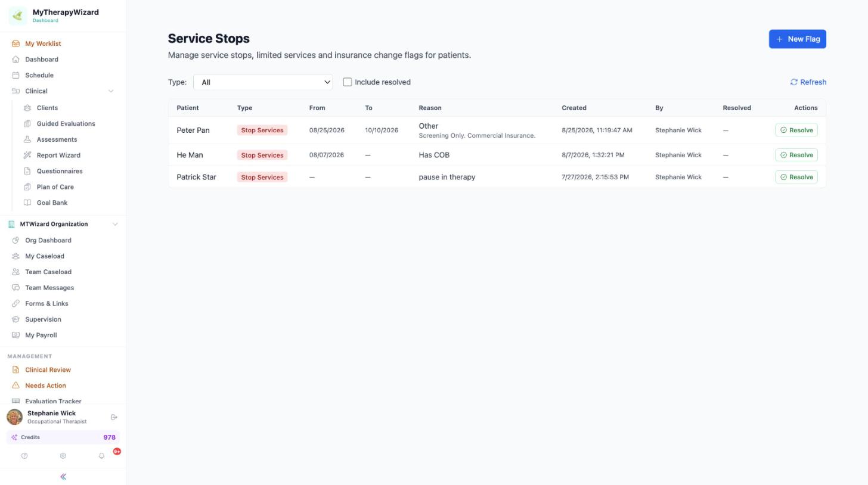Click the Org Dashboard chart icon
868x485 pixels.
(x=16, y=240)
